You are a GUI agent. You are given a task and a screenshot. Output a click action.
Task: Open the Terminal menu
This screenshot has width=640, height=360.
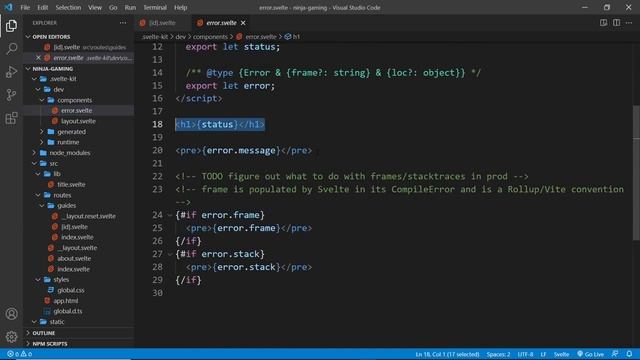[155, 7]
